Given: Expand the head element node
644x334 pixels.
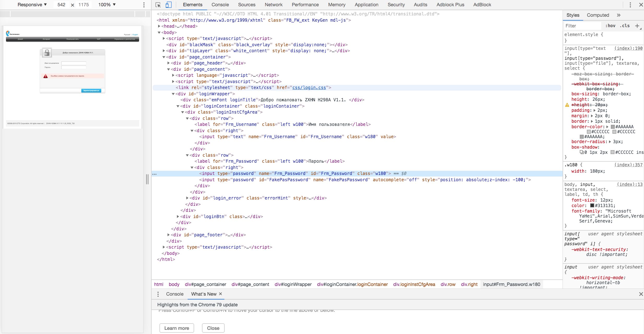Looking at the screenshot, I should (x=159, y=26).
